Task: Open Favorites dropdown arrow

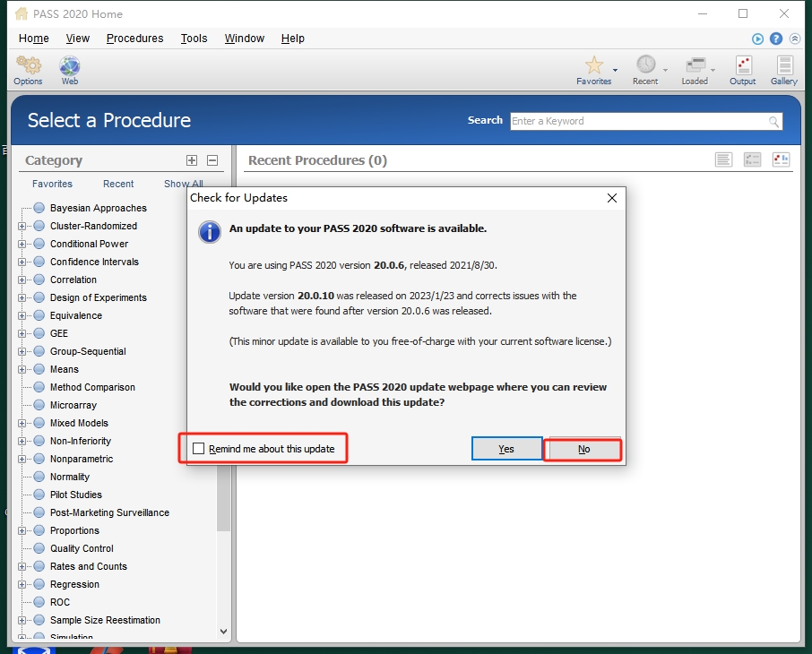Action: 615,70
